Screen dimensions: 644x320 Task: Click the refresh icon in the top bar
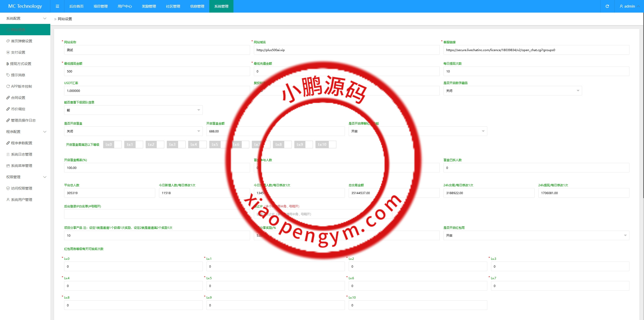(x=607, y=6)
